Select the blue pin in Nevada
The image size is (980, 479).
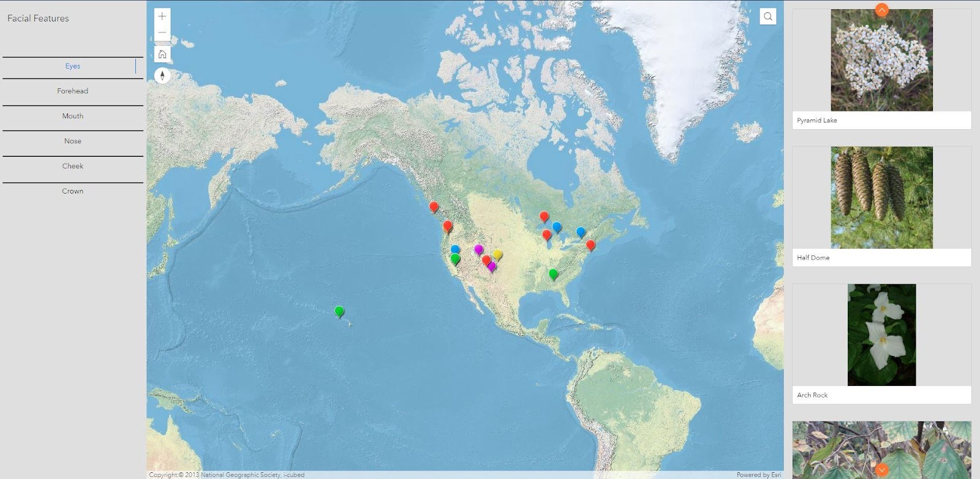(x=455, y=248)
